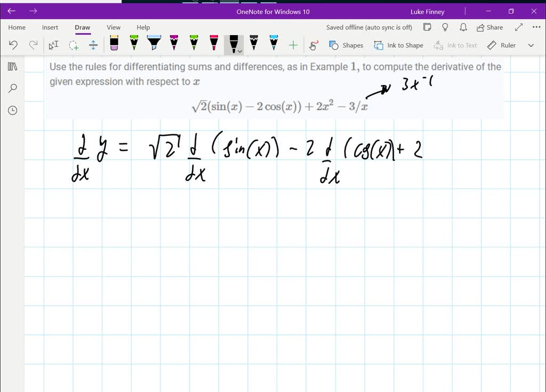Expand the selected black pen's options chevron
Screen dimensions: 546x392
coord(239,52)
